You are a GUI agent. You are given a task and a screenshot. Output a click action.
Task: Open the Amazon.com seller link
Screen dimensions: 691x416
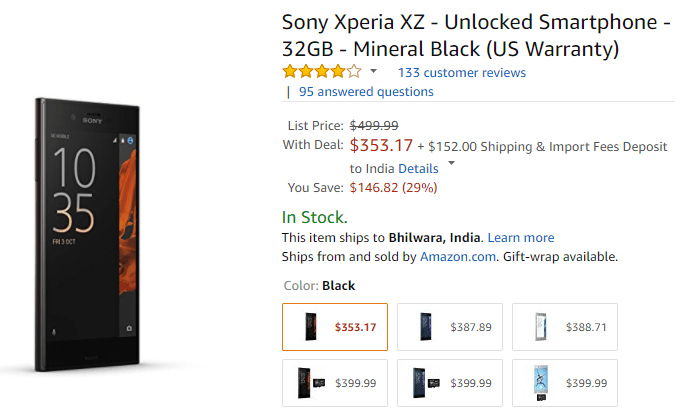458,256
